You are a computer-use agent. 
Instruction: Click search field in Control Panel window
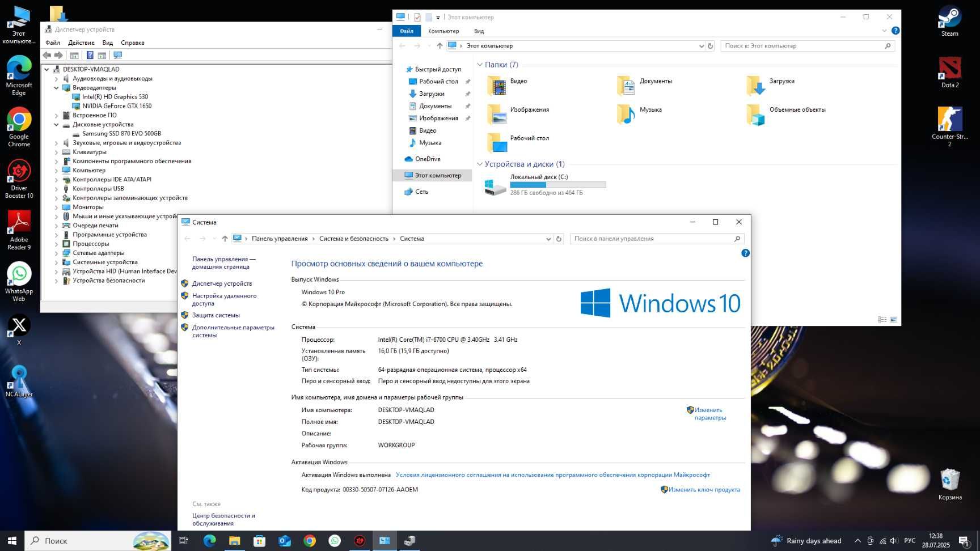(657, 239)
